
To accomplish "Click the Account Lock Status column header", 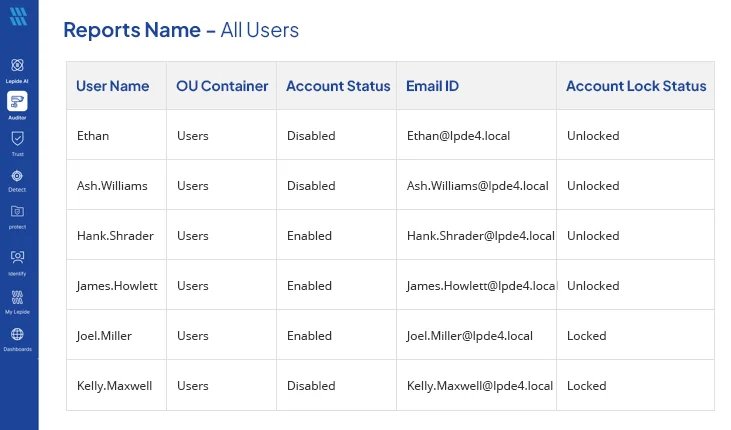I will tap(636, 86).
